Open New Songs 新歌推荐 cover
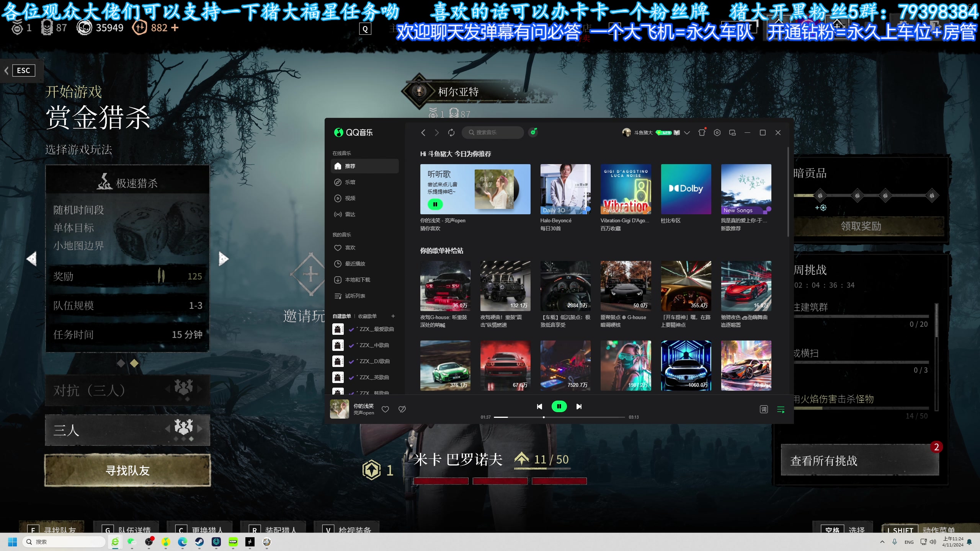The width and height of the screenshot is (980, 551). [746, 189]
